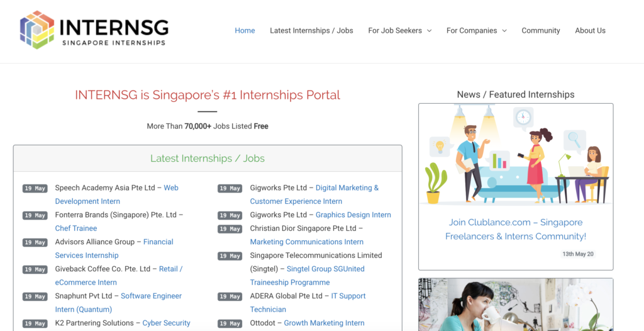
Task: Open Financial Services Internship listing
Action: [x=114, y=249]
